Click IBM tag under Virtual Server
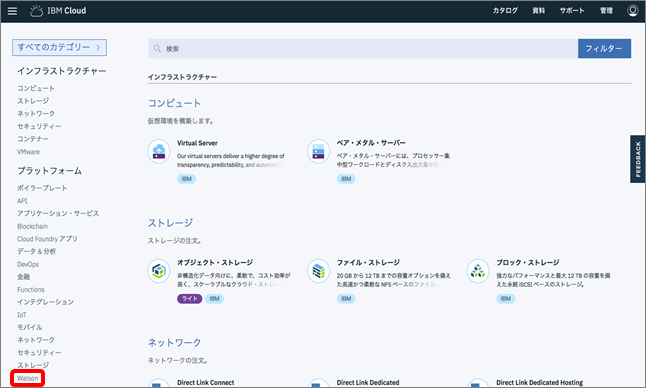Viewport: 646px width, 388px height. tap(187, 179)
